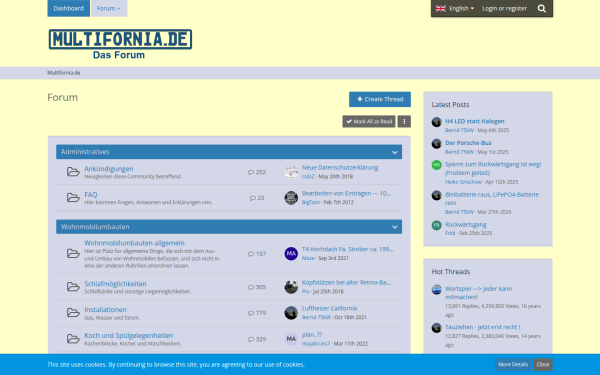Click the Administratives category title
Viewport: 600px width, 375px height.
tap(85, 152)
